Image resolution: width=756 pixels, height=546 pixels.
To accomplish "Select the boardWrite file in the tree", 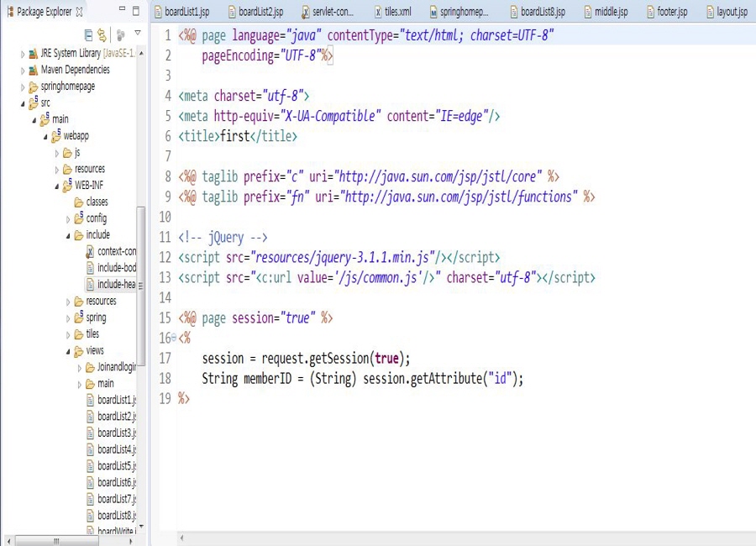I will (x=112, y=531).
